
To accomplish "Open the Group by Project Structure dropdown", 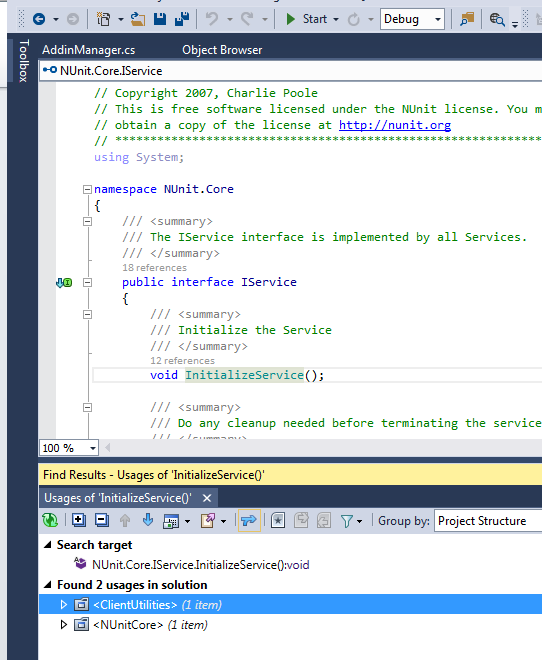I will pos(488,520).
